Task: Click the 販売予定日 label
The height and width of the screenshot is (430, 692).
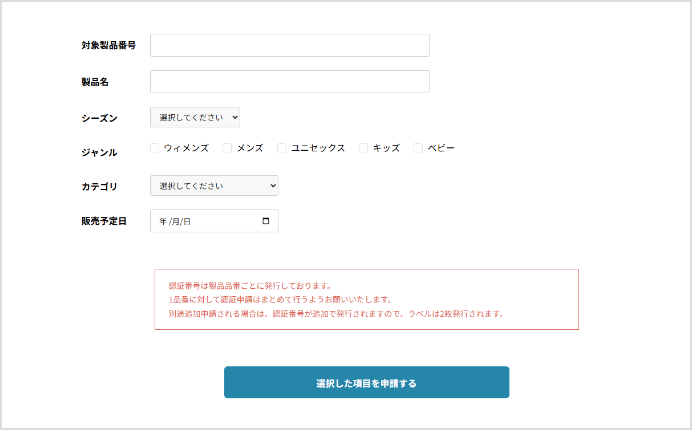Action: tap(104, 221)
